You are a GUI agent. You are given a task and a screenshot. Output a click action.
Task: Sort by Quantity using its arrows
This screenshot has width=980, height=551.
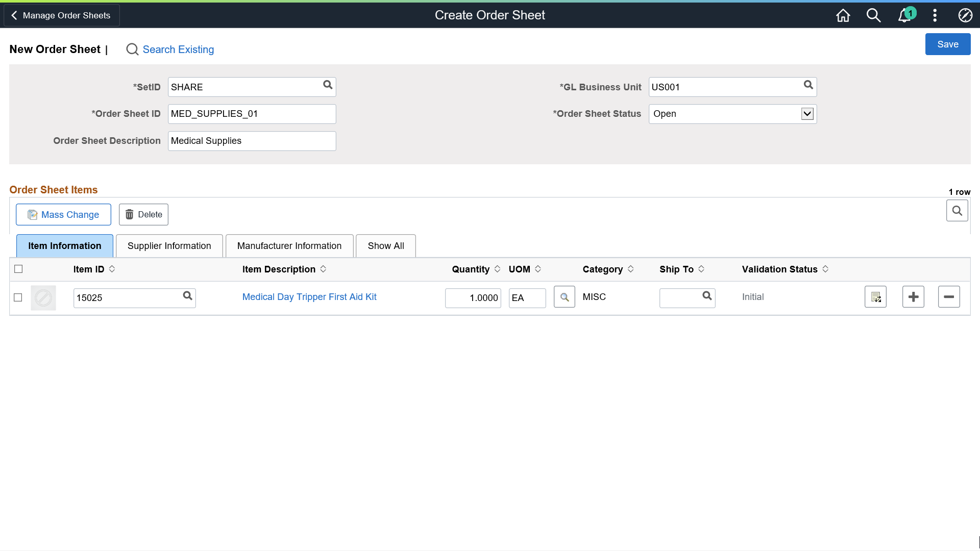click(x=498, y=269)
